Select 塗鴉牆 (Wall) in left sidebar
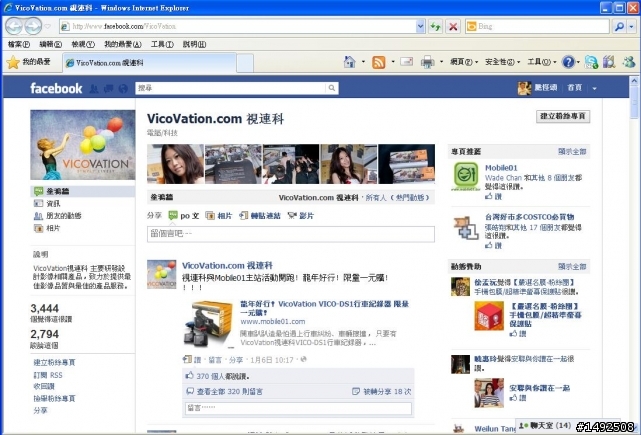The height and width of the screenshot is (435, 641). coord(83,191)
